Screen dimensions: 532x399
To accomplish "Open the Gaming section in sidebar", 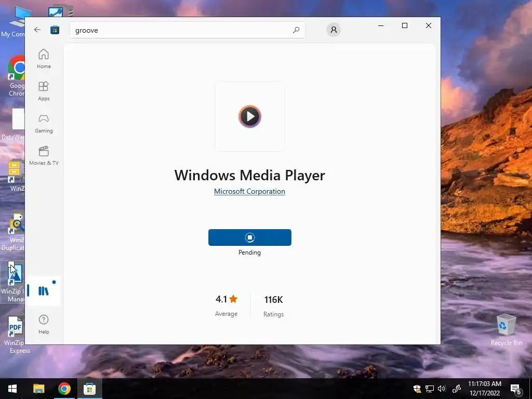I will coord(44,124).
